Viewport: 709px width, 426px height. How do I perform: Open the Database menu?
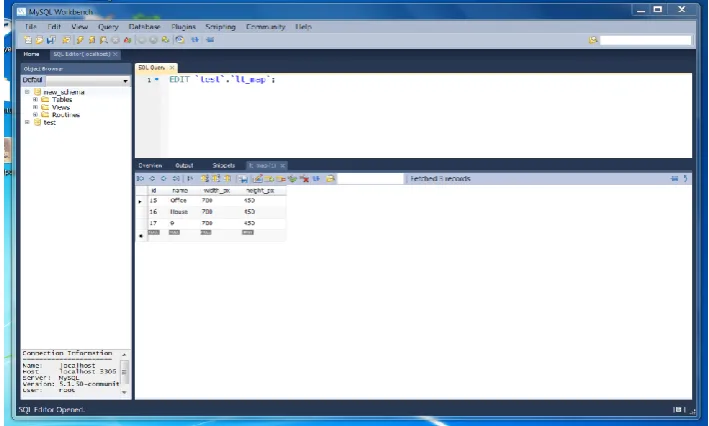[x=144, y=27]
